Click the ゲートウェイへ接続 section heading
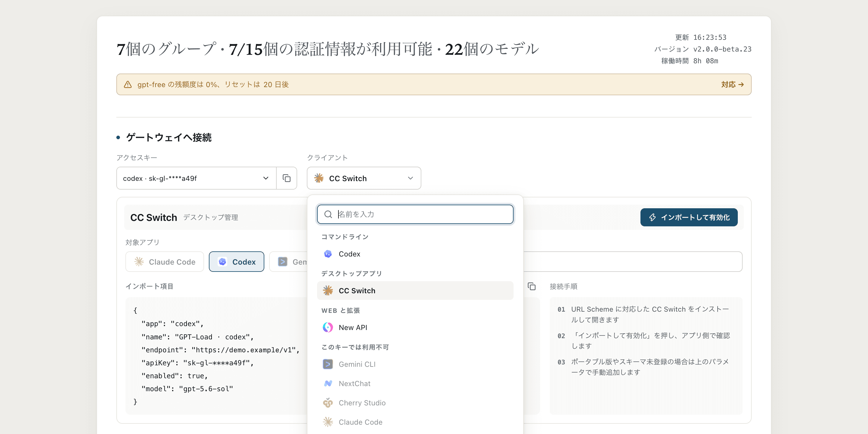This screenshot has height=434, width=868. point(169,137)
